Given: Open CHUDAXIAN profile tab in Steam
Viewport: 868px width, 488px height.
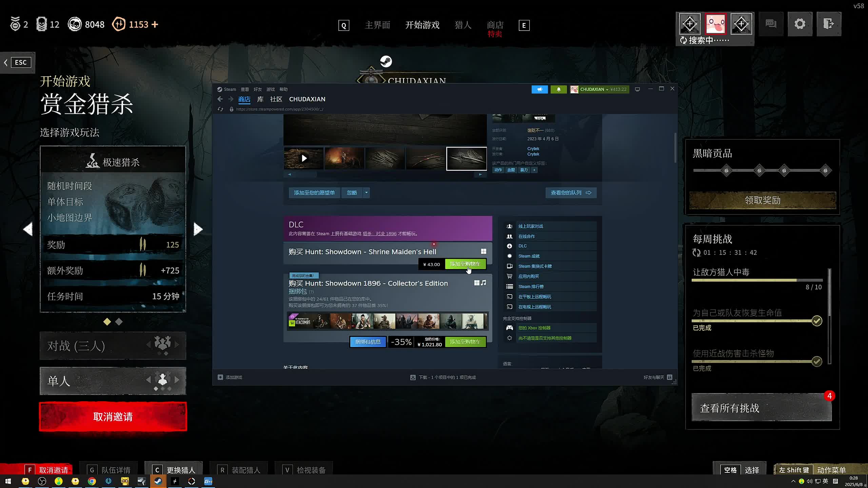Looking at the screenshot, I should [x=307, y=99].
